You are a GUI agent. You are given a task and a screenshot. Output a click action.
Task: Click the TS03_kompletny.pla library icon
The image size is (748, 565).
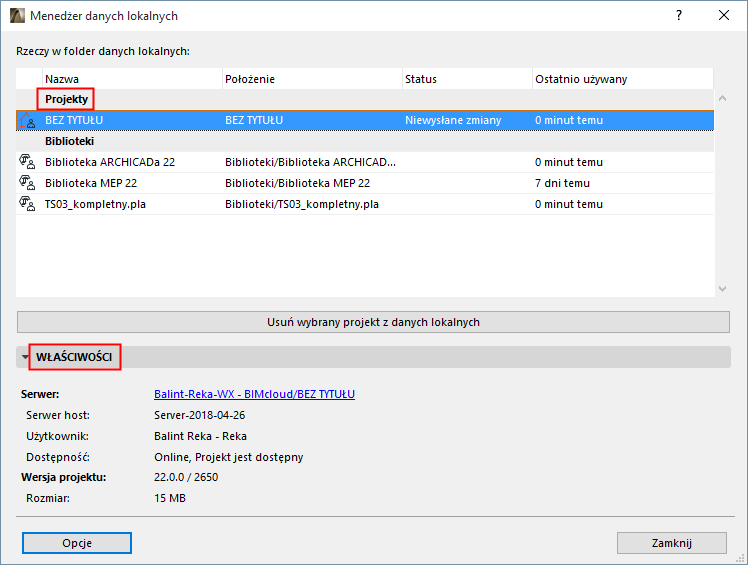[x=27, y=204]
